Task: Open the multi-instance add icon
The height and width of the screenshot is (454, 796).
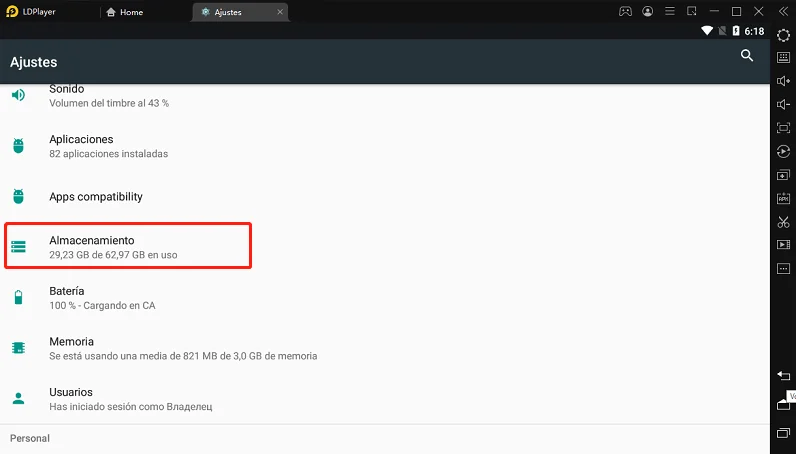Action: pyautogui.click(x=783, y=175)
